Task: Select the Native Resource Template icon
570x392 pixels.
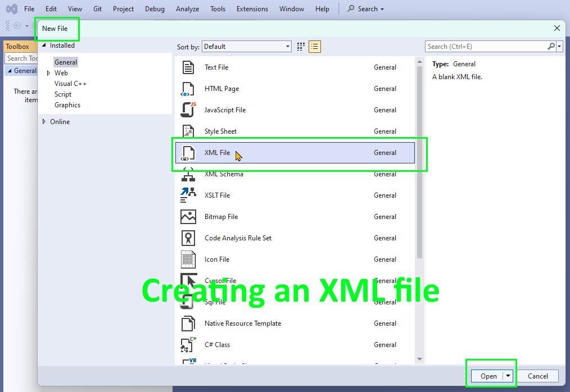Action: (188, 323)
